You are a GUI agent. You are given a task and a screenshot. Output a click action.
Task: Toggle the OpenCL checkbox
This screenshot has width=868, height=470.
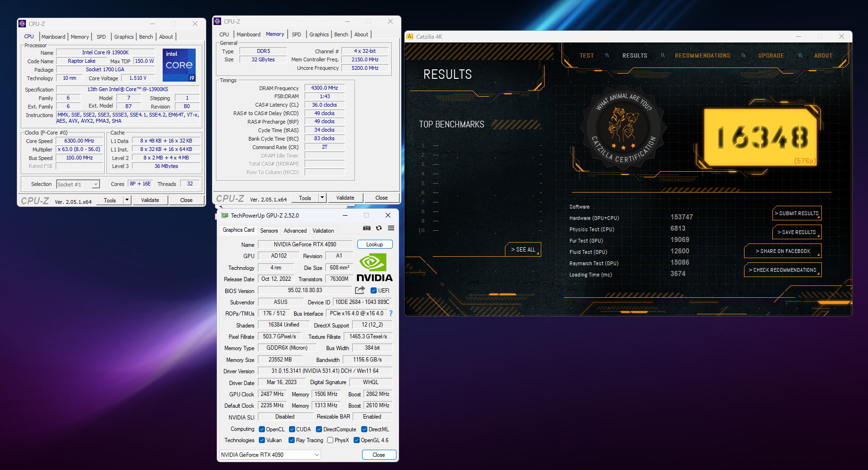[262, 429]
